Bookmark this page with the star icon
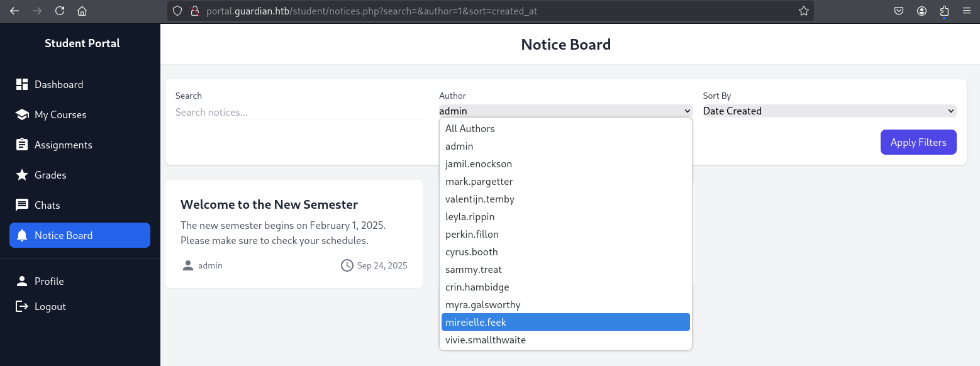Image resolution: width=980 pixels, height=366 pixels. (803, 11)
